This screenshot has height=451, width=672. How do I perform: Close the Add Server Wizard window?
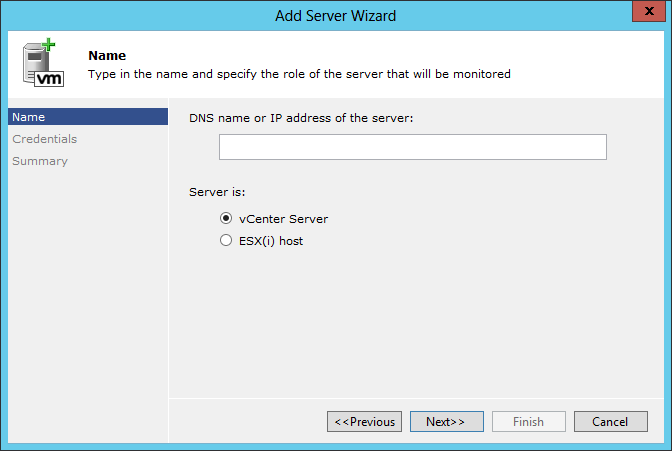649,11
